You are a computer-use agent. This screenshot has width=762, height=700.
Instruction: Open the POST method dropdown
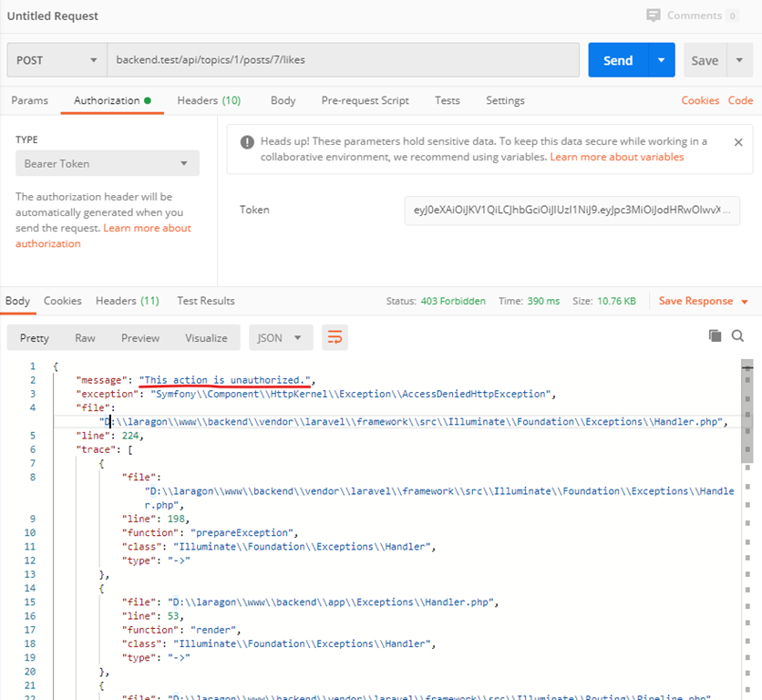57,60
